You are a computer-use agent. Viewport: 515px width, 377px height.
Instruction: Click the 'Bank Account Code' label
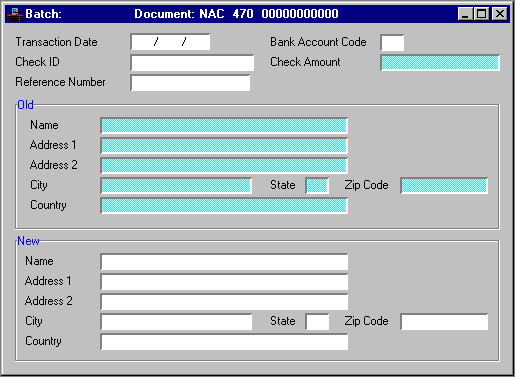[318, 42]
